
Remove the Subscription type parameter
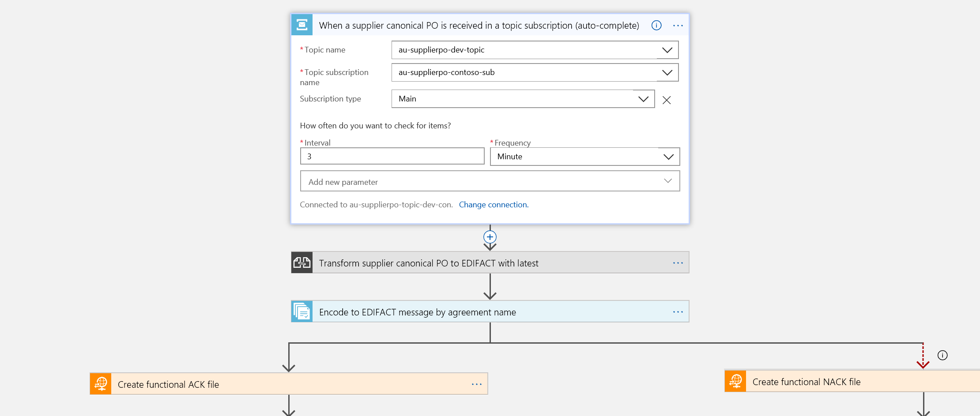pos(667,100)
